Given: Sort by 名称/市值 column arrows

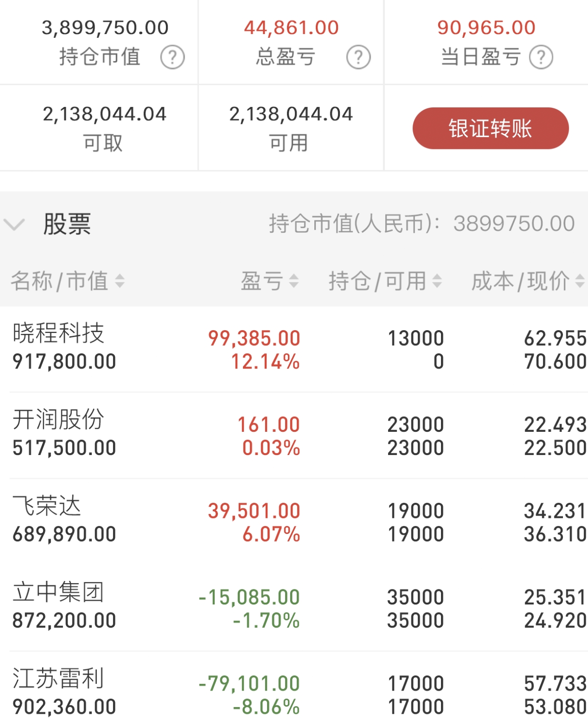Looking at the screenshot, I should point(120,281).
